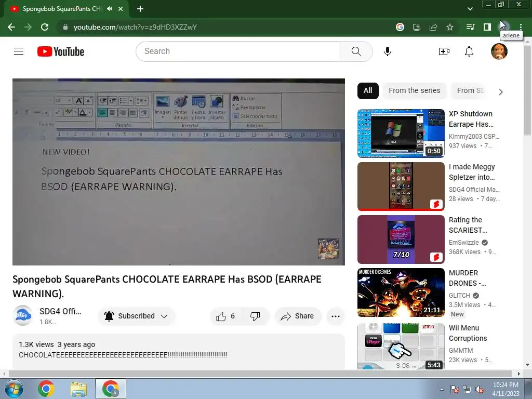Viewport: 532px width, 399px height.
Task: View the site lock info icon
Action: coord(65,27)
